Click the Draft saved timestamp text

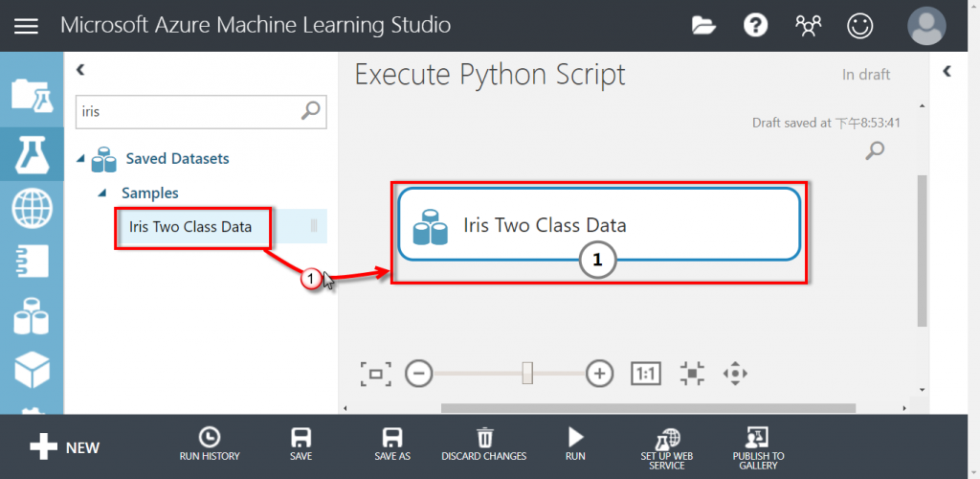[x=826, y=123]
